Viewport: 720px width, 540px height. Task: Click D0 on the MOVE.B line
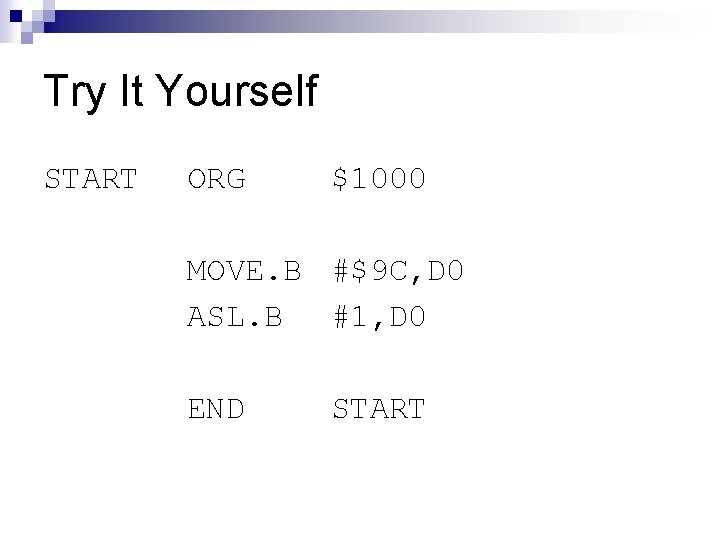pyautogui.click(x=442, y=271)
